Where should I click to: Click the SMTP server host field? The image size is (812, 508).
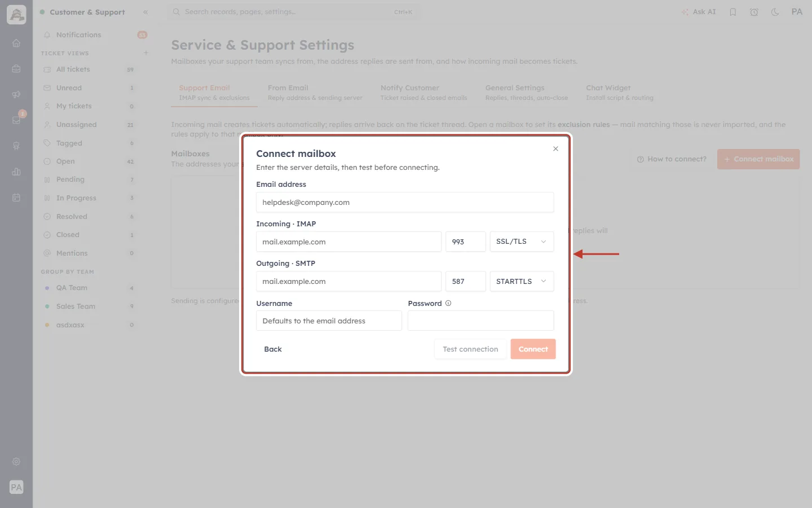pyautogui.click(x=348, y=281)
